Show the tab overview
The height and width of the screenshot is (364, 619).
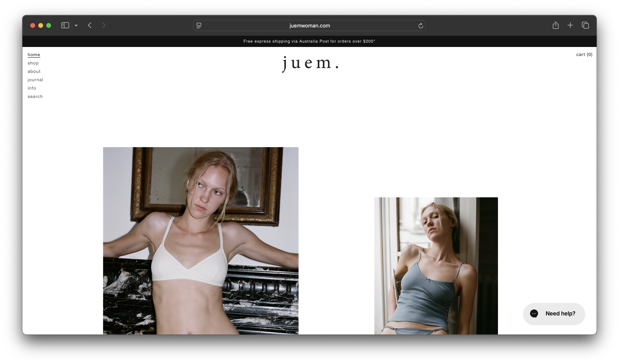[x=585, y=25]
